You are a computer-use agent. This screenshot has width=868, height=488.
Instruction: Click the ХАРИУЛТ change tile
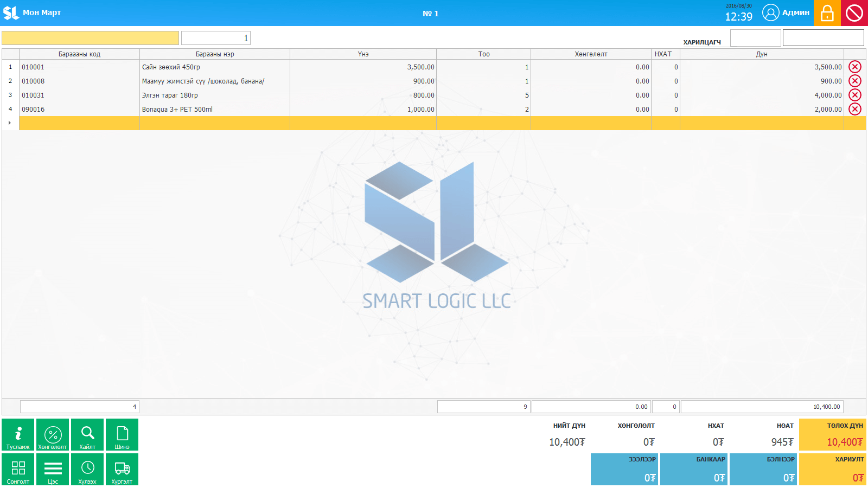tap(833, 469)
